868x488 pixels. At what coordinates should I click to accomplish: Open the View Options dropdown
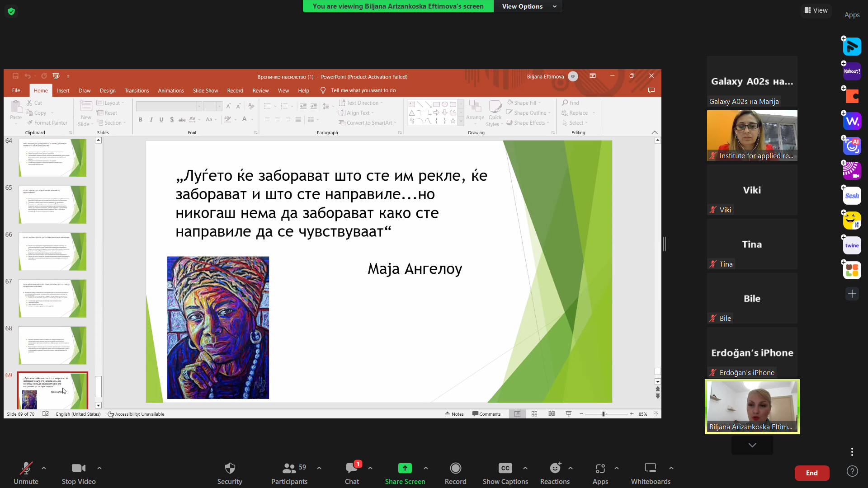click(x=527, y=7)
